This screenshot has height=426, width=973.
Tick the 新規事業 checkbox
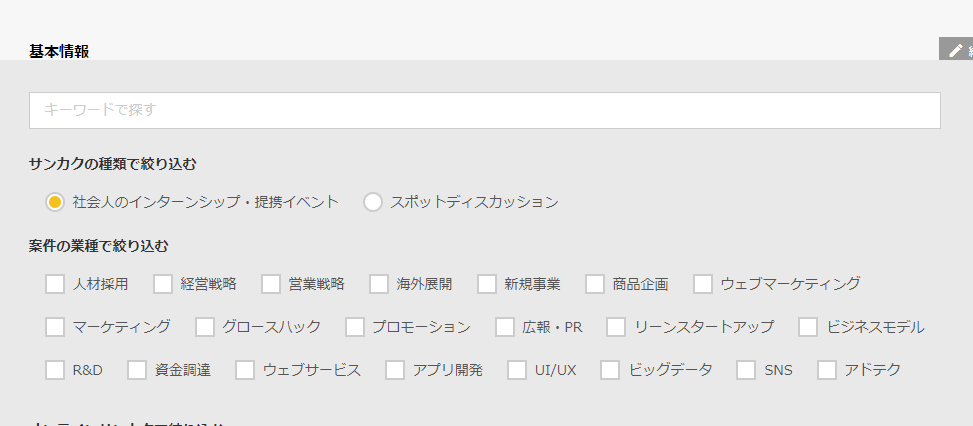486,284
